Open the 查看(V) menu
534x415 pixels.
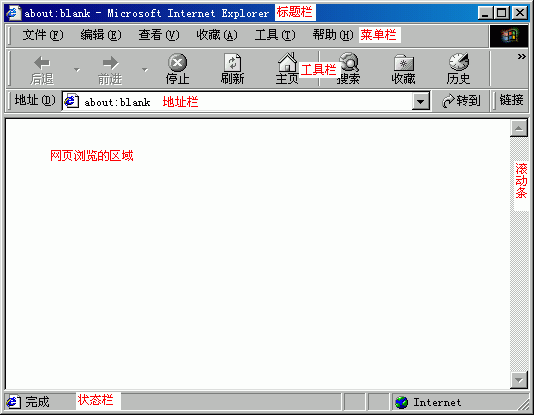coord(159,35)
